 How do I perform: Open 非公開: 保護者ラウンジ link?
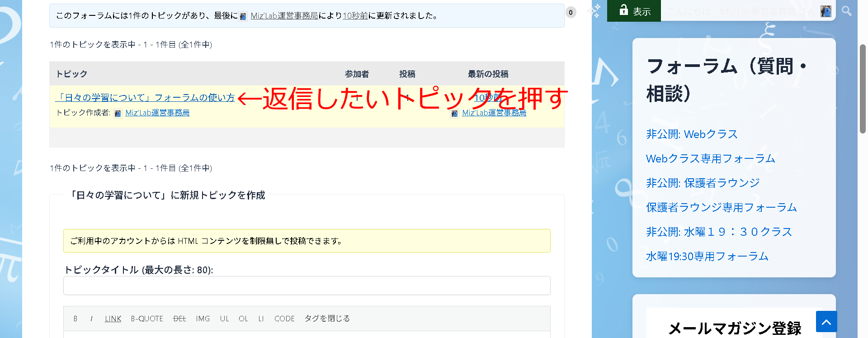coord(703,183)
